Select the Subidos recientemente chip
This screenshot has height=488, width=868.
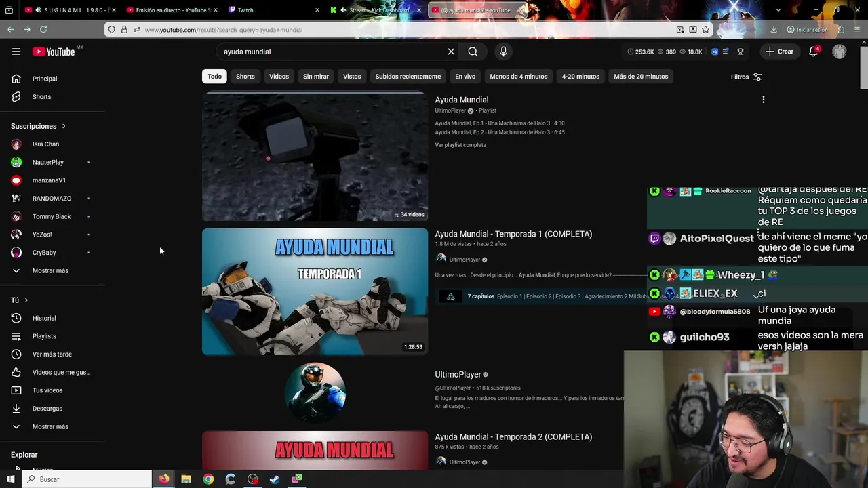(408, 77)
